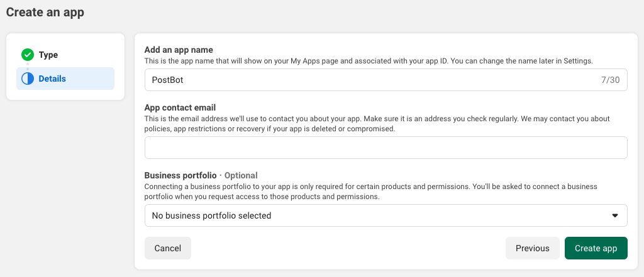Click into the app contact email field
This screenshot has height=277, width=644.
tap(440, 148)
